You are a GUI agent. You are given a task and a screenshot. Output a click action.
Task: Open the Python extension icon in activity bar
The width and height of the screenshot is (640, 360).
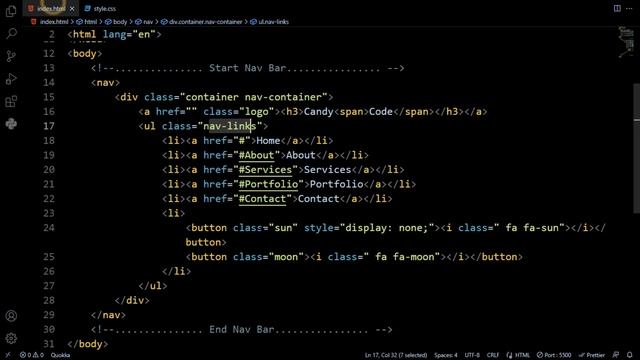tap(11, 124)
